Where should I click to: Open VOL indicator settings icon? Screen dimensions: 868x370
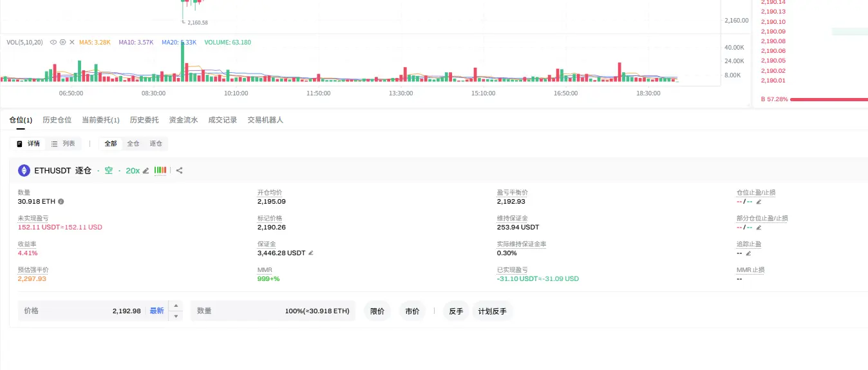[62, 42]
